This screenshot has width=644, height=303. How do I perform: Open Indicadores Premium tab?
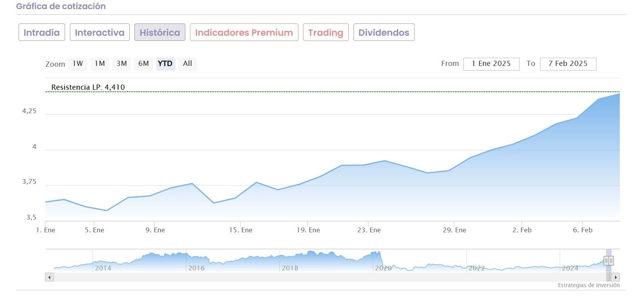tap(244, 33)
